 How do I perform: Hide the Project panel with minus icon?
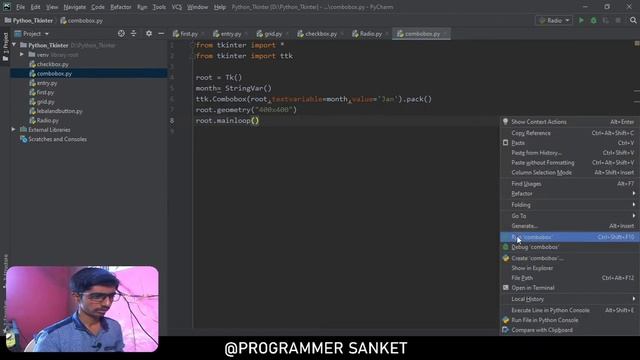coord(161,33)
